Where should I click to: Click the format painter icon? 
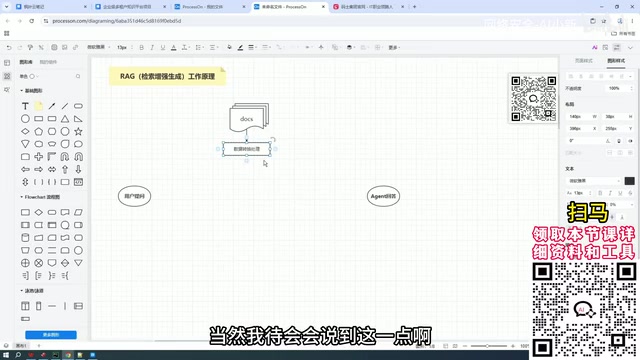[30, 47]
